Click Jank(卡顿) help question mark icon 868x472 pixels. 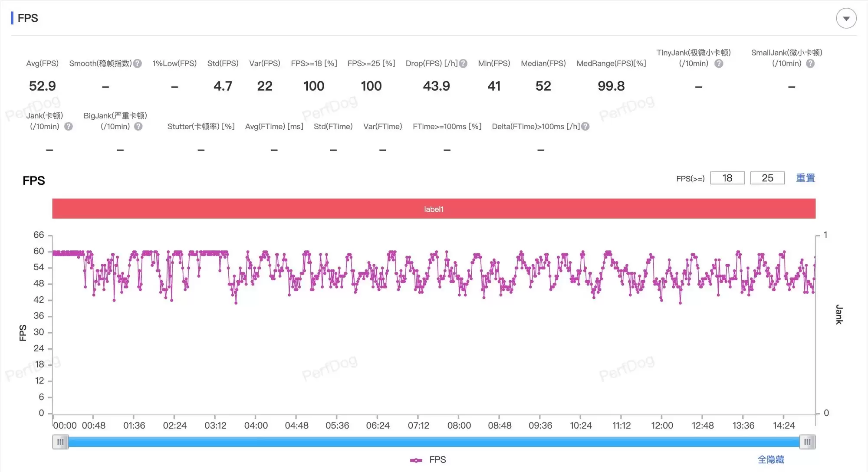point(68,126)
